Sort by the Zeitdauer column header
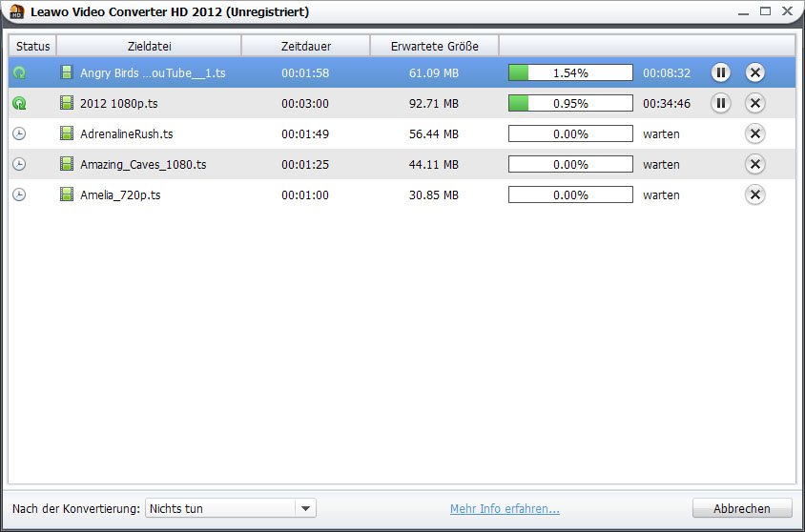This screenshot has height=532, width=805. (306, 46)
